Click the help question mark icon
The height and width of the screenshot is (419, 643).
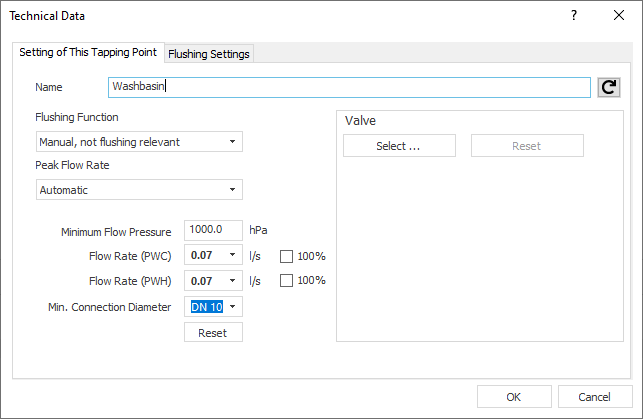pos(574,16)
